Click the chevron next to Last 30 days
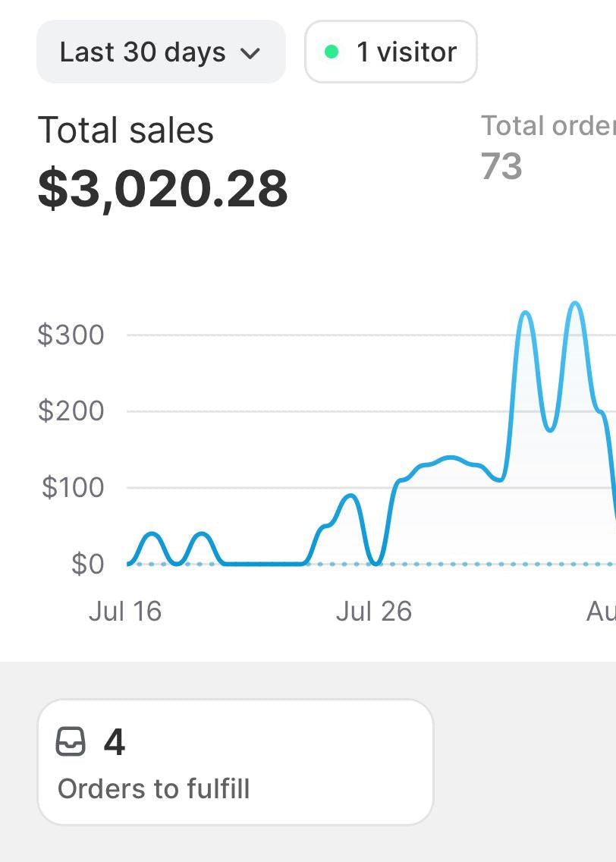Screen dimensions: 616x862 (250, 54)
